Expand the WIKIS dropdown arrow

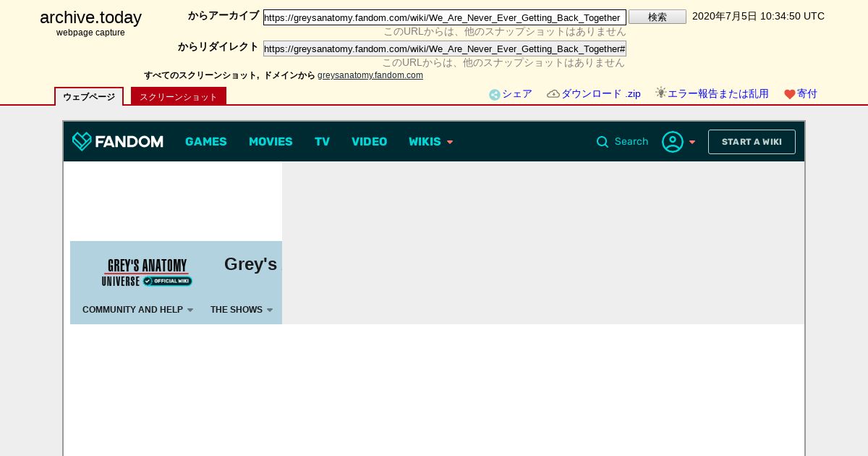pos(450,143)
